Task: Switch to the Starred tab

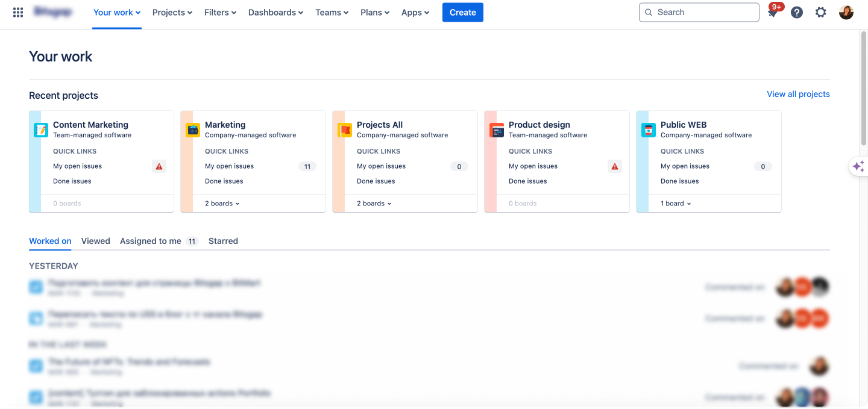Action: (x=223, y=241)
